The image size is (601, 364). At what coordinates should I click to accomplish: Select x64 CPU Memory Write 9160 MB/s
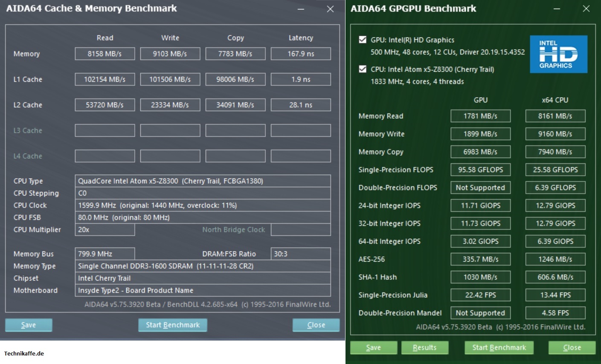555,134
